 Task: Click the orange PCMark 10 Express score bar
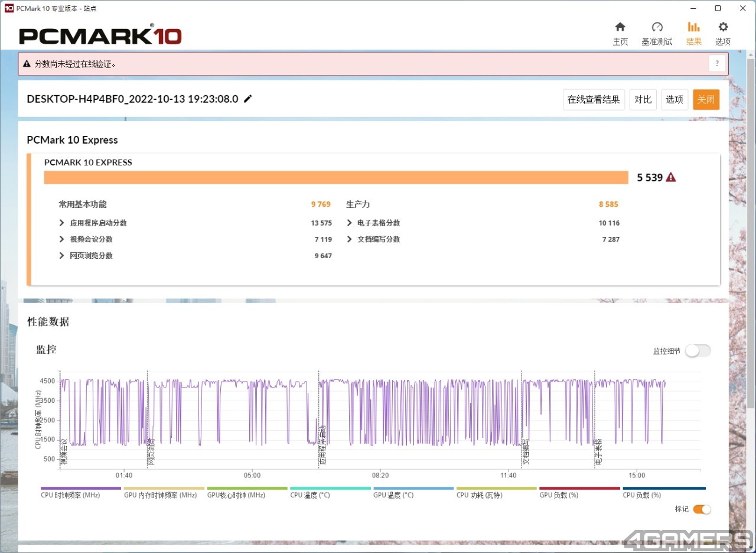click(336, 177)
